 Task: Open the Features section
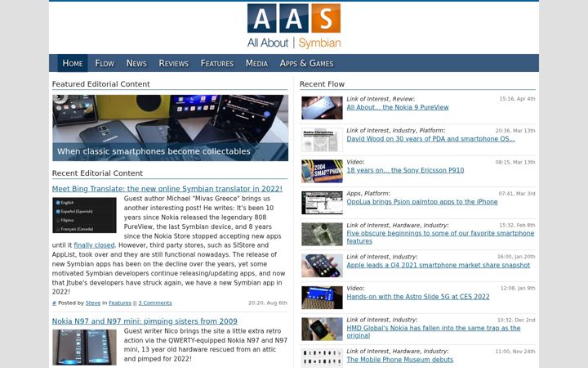217,63
